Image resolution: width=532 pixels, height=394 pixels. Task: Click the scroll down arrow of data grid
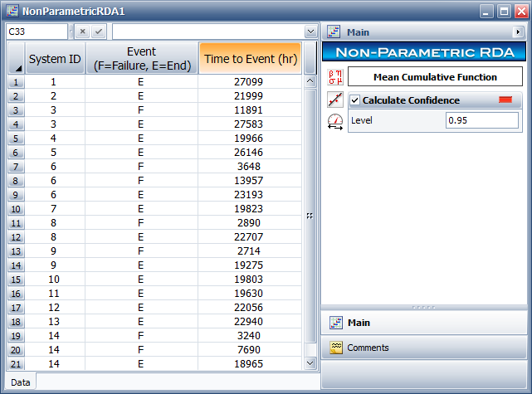(310, 363)
